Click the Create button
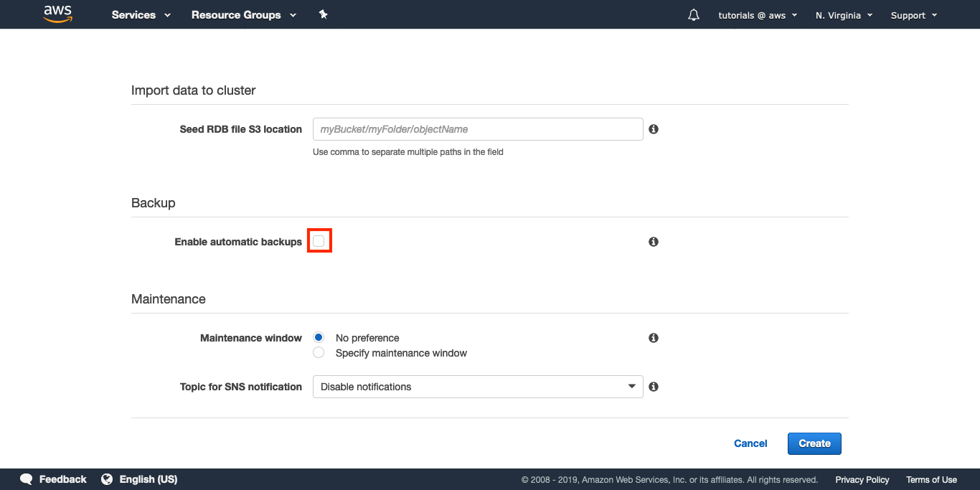The width and height of the screenshot is (980, 490). [814, 443]
